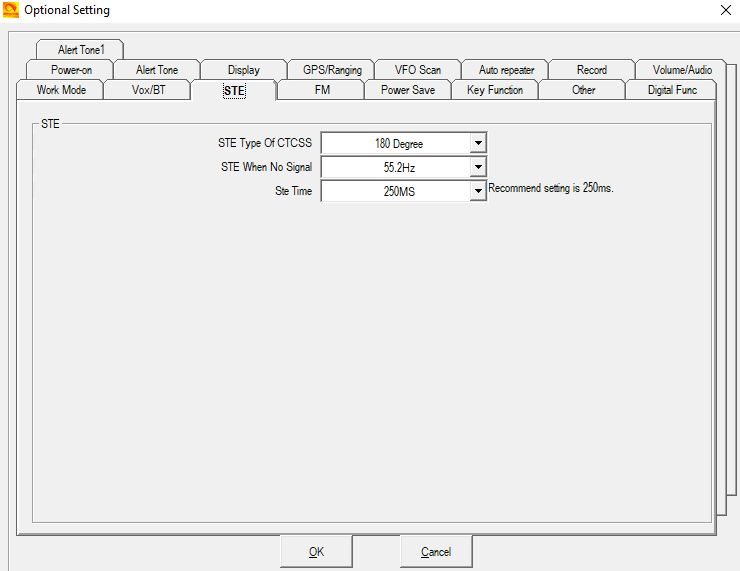Image resolution: width=740 pixels, height=571 pixels.
Task: Click the STE Type Of CTCSS label
Action: (x=265, y=143)
